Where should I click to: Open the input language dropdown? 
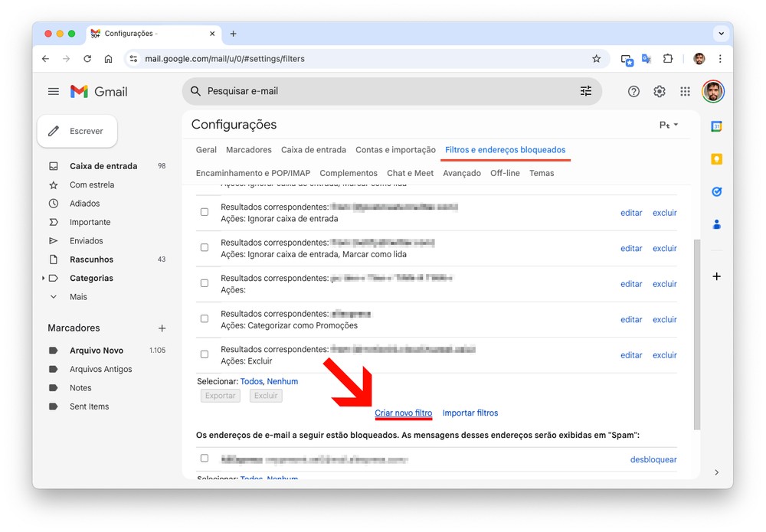(669, 125)
